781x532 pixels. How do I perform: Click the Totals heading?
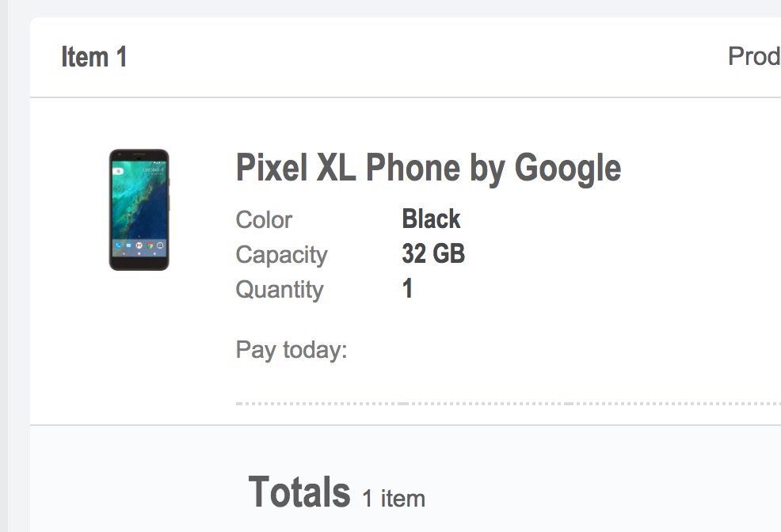pyautogui.click(x=299, y=492)
